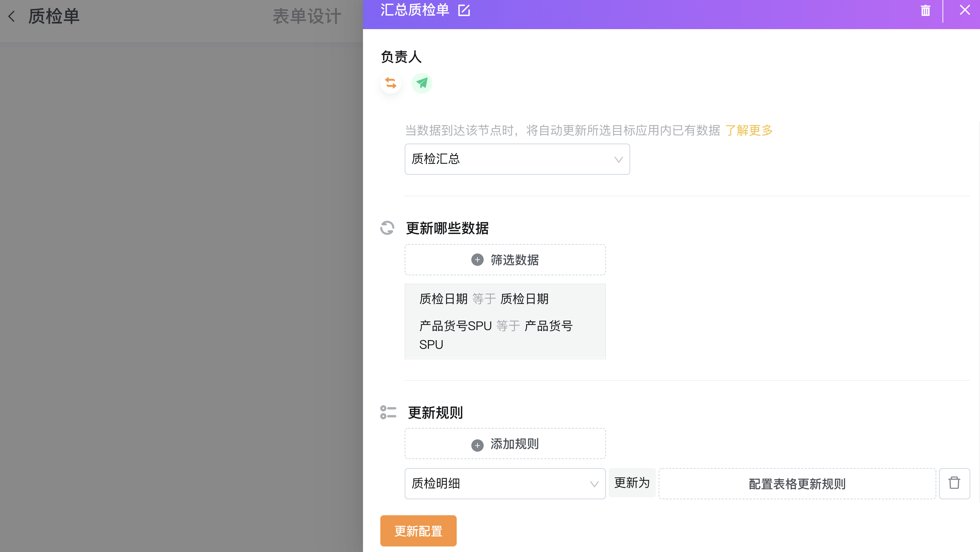The height and width of the screenshot is (552, 980).
Task: Select the 产品货号SPU 等于 产品货号SPU condition
Action: pos(496,335)
